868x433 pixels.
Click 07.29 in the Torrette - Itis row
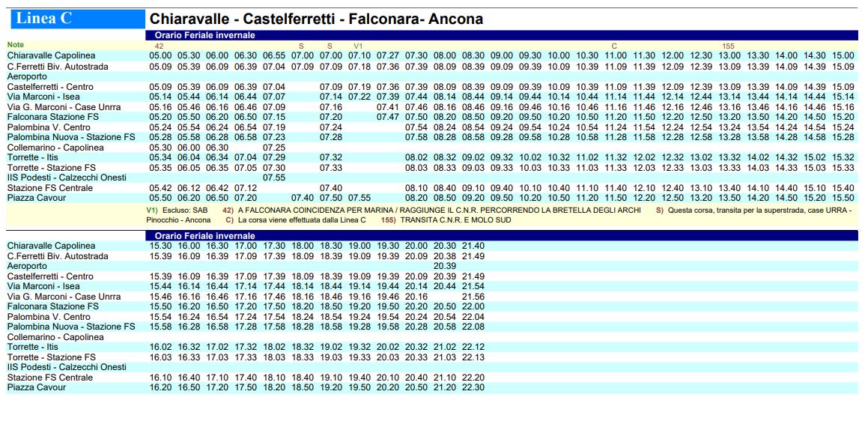274,158
